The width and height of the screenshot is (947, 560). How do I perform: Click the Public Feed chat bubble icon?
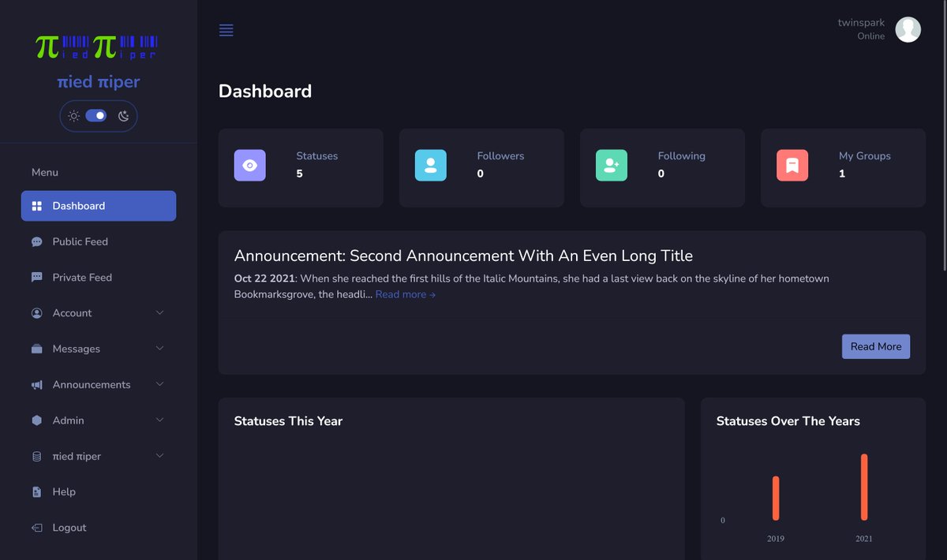point(36,242)
